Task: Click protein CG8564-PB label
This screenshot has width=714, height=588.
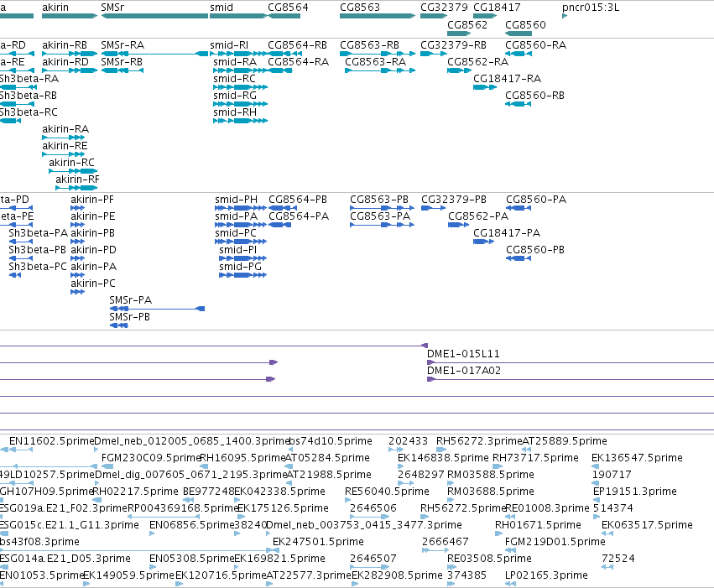Action: point(298,200)
